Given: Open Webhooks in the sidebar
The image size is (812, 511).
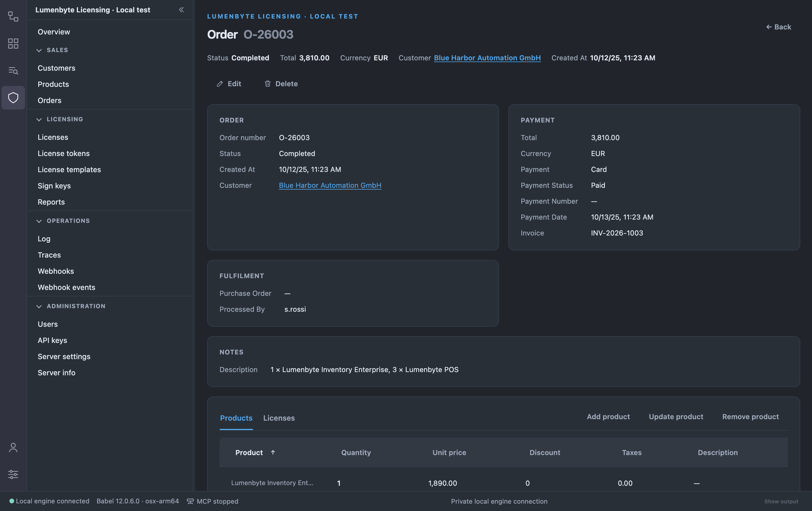Looking at the screenshot, I should point(56,271).
